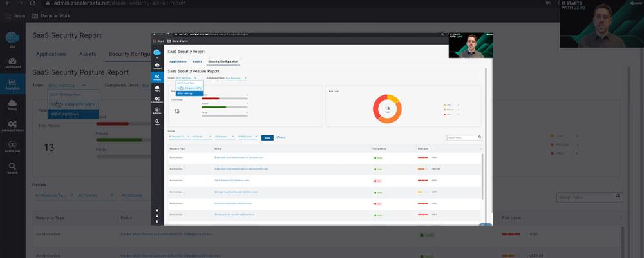
Task: Click help question-mark icon at foreground sidebar bottom
Action: click(157, 221)
